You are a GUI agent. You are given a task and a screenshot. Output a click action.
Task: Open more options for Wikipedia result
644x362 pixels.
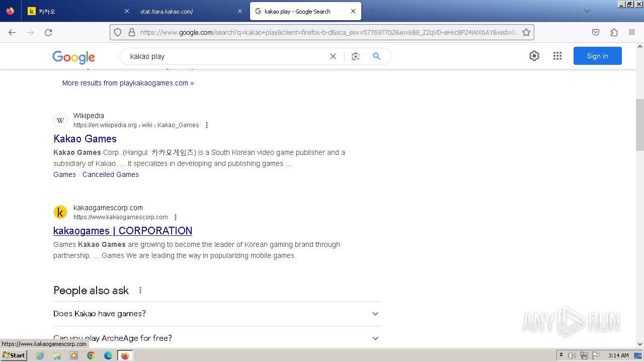tap(207, 125)
